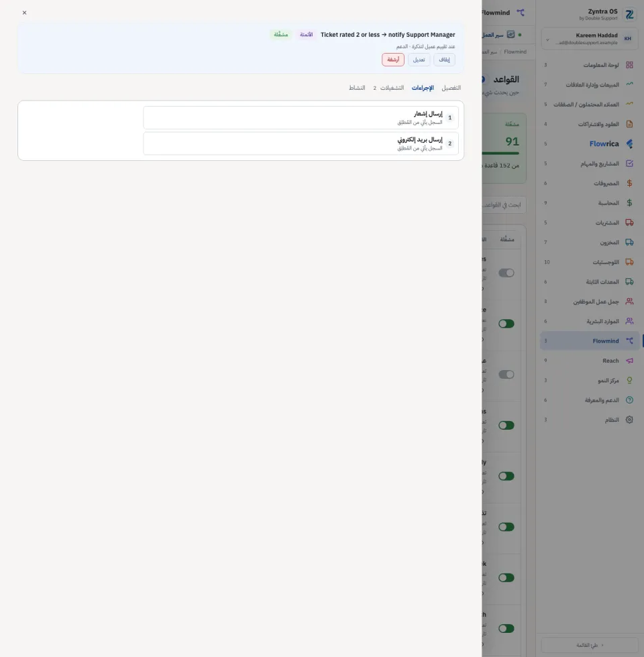Open المشتريات purchasing truck icon
Image resolution: width=644 pixels, height=657 pixels.
point(629,223)
